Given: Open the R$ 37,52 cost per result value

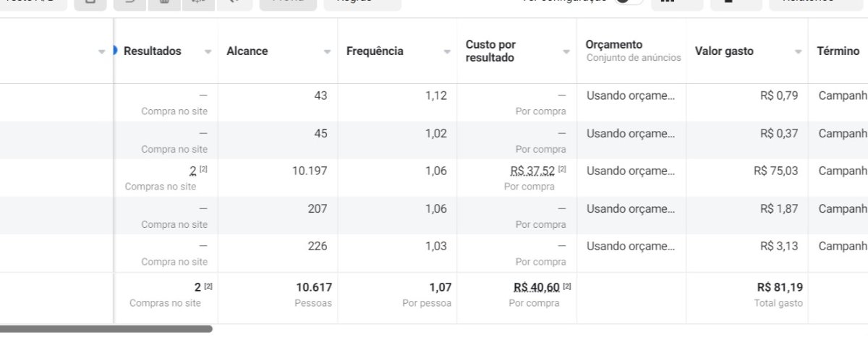Looking at the screenshot, I should click(x=532, y=171).
